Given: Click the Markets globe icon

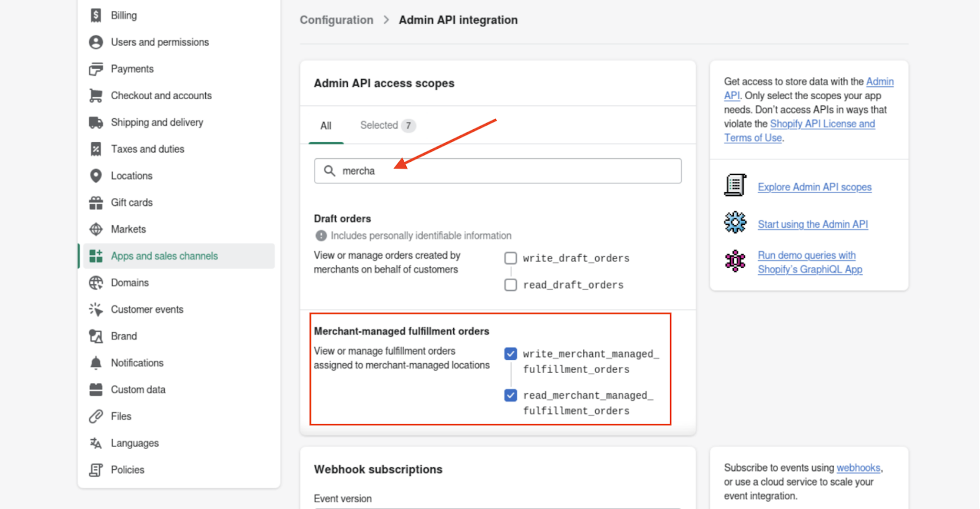Looking at the screenshot, I should (96, 229).
